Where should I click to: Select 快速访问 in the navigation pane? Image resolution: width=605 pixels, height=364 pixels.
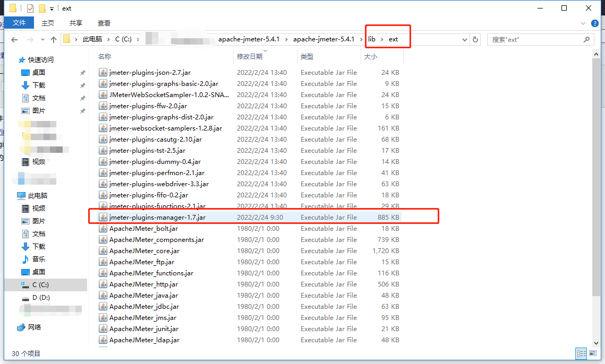coord(40,60)
